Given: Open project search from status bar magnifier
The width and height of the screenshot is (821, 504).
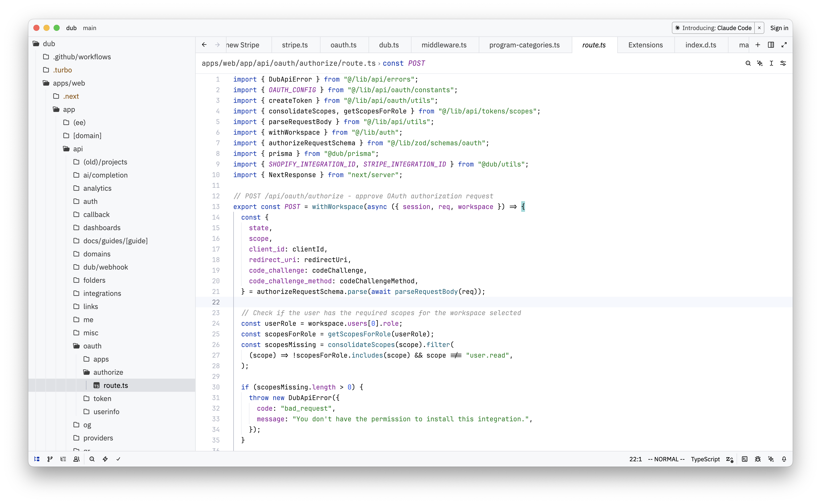Looking at the screenshot, I should point(92,459).
